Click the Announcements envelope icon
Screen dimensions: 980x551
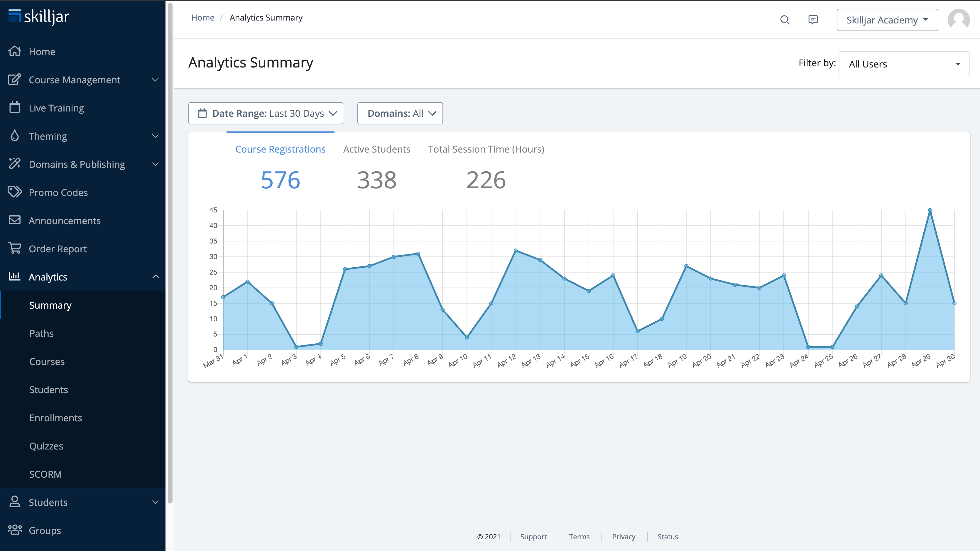click(14, 220)
